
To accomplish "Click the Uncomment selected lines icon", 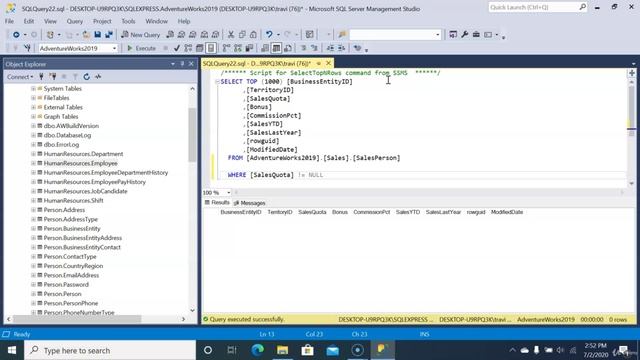I will click(x=314, y=48).
